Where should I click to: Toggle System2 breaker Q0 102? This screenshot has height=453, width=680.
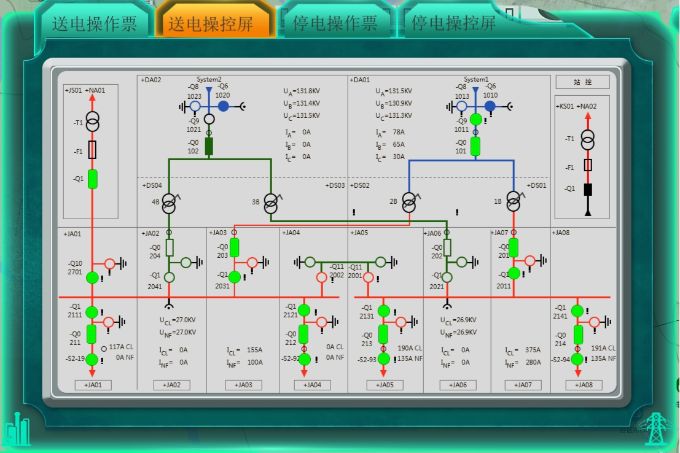[x=209, y=147]
